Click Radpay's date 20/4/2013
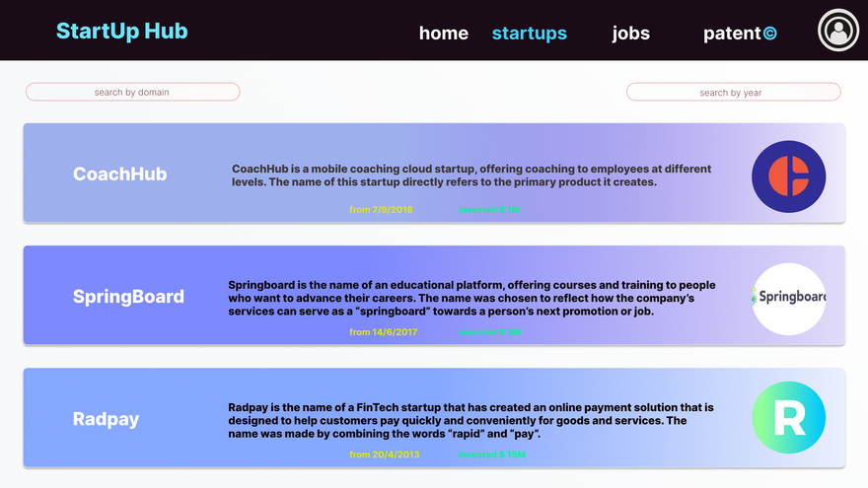Screen dimensions: 868x488 point(383,454)
